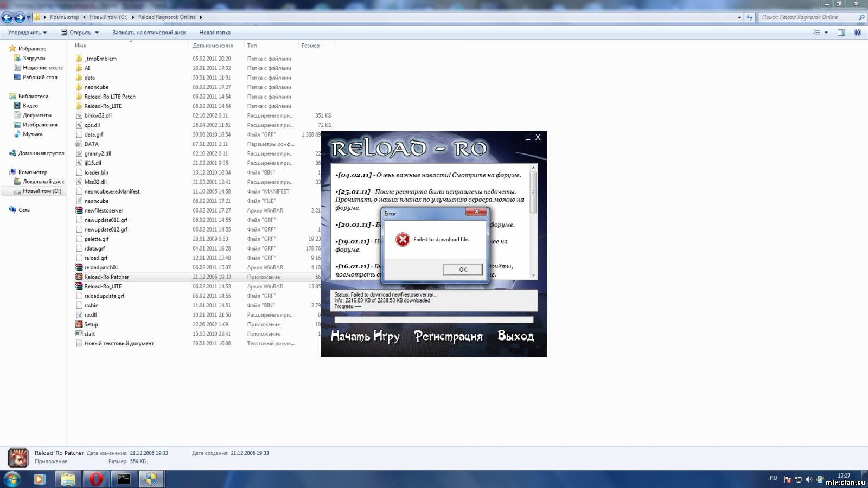Select the Reload-Ro Patcher application icon
This screenshot has width=868, height=488.
click(x=79, y=277)
